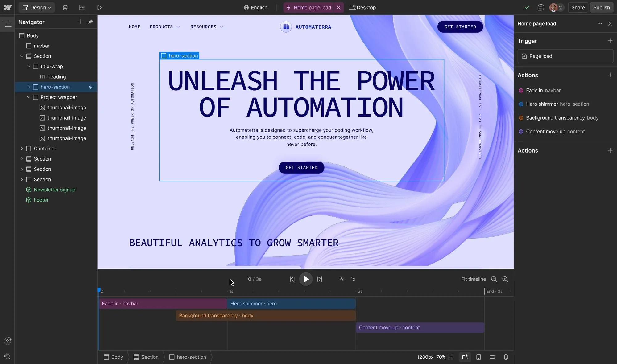Viewport: 617px width, 364px height.
Task: Collapse the title-wrap layer
Action: point(29,66)
